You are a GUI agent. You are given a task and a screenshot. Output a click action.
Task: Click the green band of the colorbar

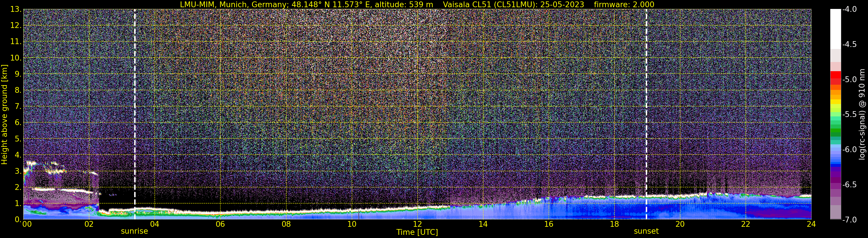tap(836, 131)
